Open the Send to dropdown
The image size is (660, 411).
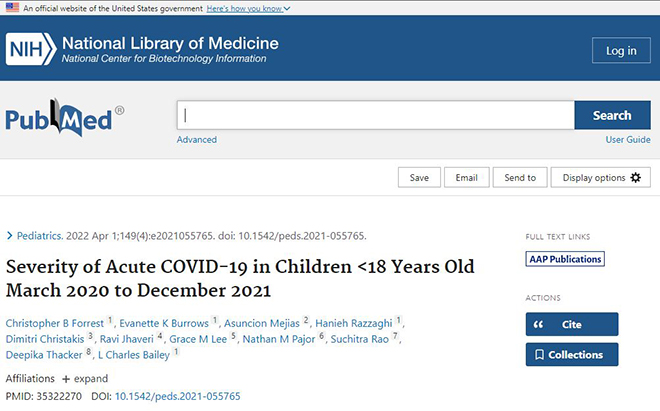[520, 178]
